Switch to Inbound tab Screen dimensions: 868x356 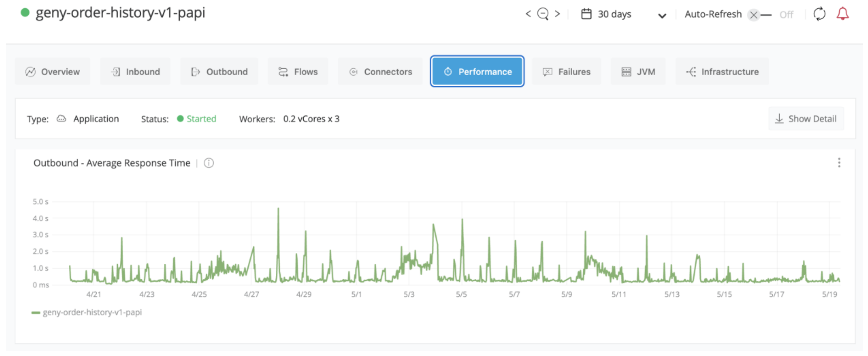click(135, 71)
